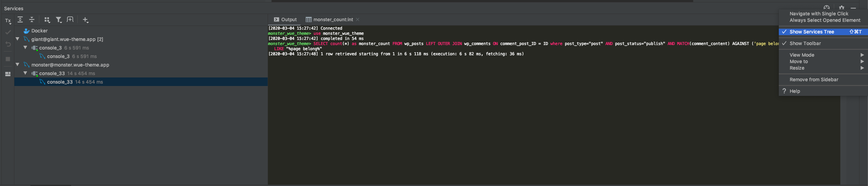Click the Add Service plus icon

click(x=85, y=20)
